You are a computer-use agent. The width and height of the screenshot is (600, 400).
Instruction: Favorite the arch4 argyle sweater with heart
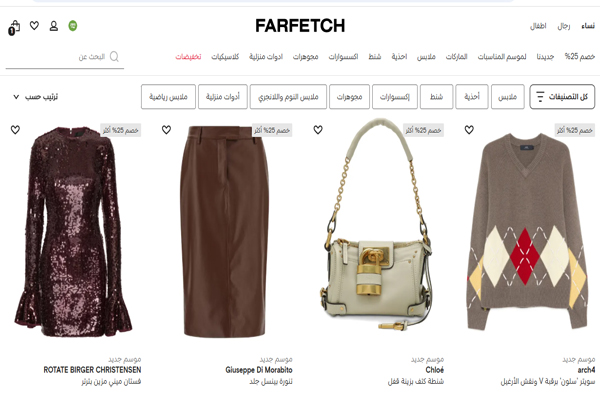[469, 130]
